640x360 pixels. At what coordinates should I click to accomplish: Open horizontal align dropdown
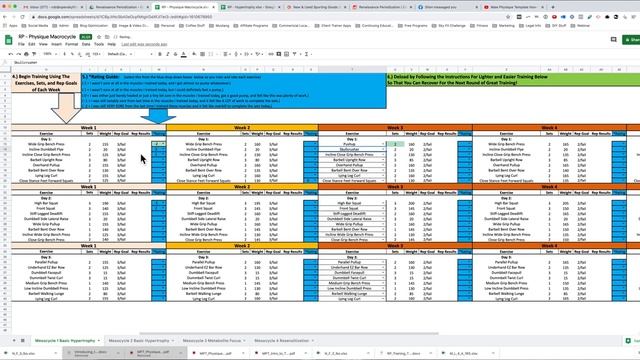(226, 54)
